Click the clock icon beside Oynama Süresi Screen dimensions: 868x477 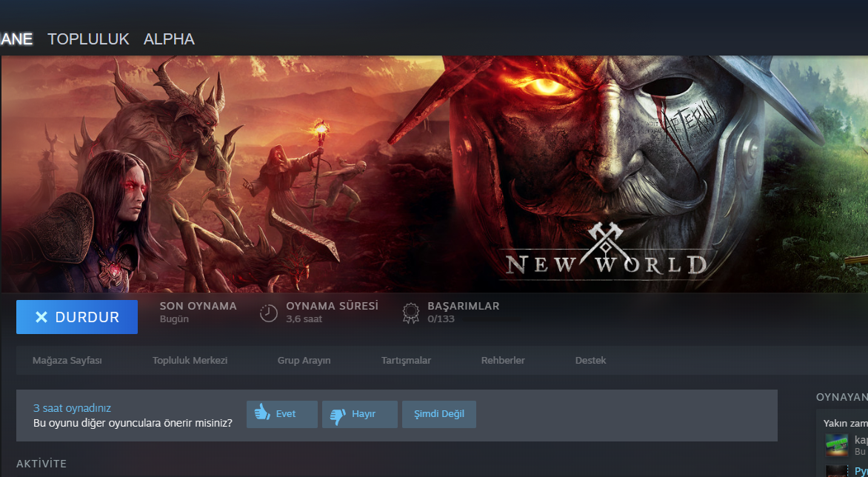(269, 313)
